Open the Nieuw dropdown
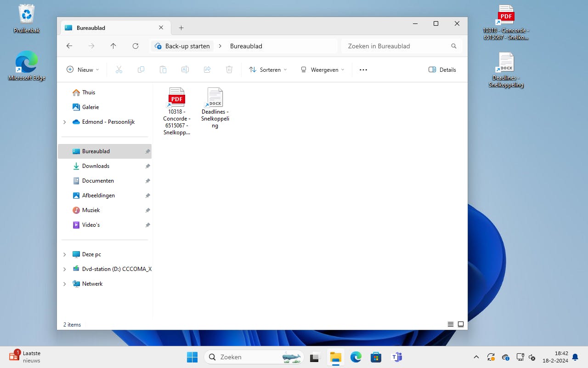588x368 pixels. 83,69
